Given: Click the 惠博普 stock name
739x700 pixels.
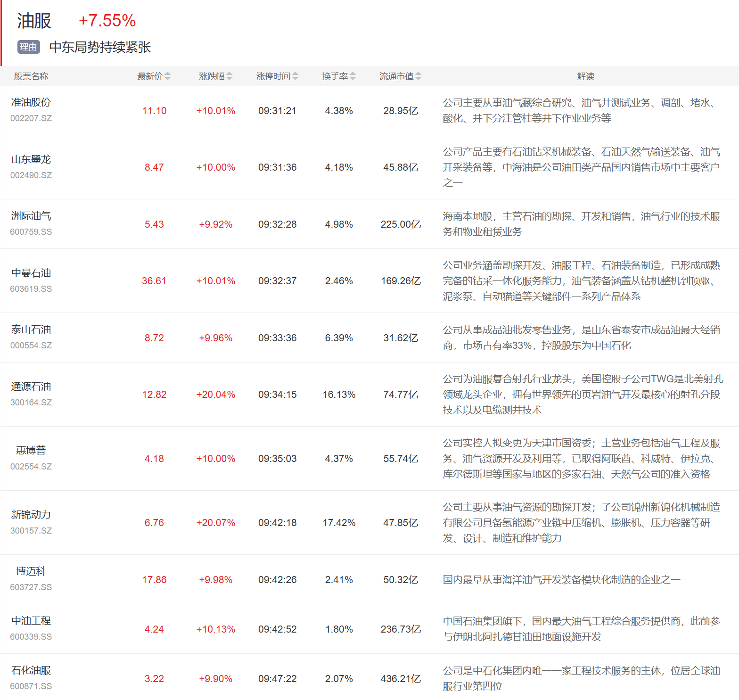Looking at the screenshot, I should (31, 451).
